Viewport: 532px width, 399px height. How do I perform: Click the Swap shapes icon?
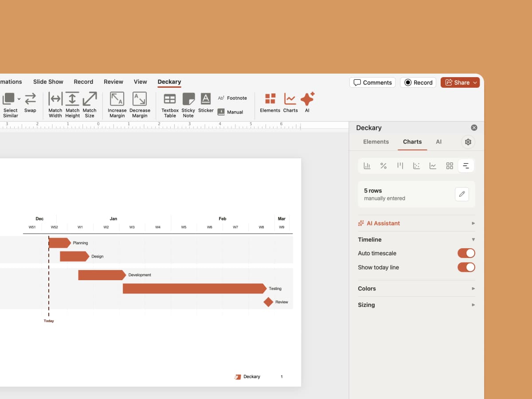pyautogui.click(x=30, y=98)
